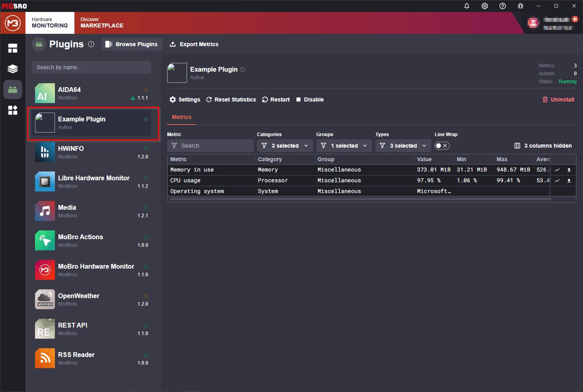Viewport: 583px width, 392px height.
Task: Select the Metrics tab
Action: (181, 117)
